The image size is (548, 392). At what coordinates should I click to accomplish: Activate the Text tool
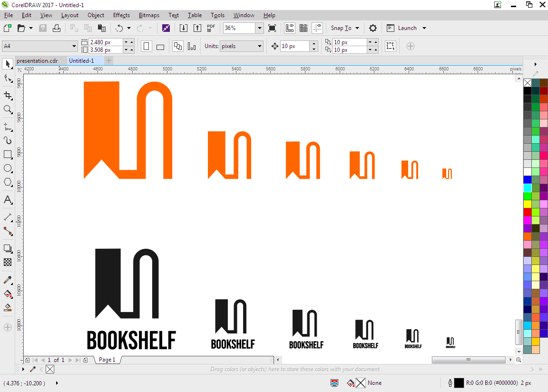(8, 200)
